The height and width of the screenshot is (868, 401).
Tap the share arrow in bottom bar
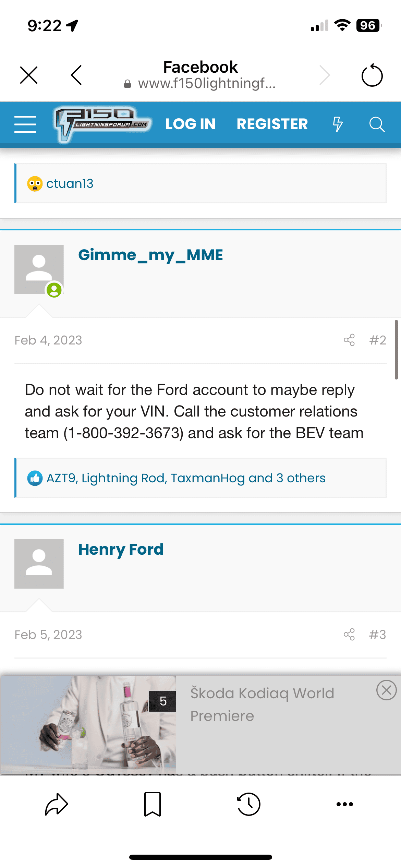(57, 804)
